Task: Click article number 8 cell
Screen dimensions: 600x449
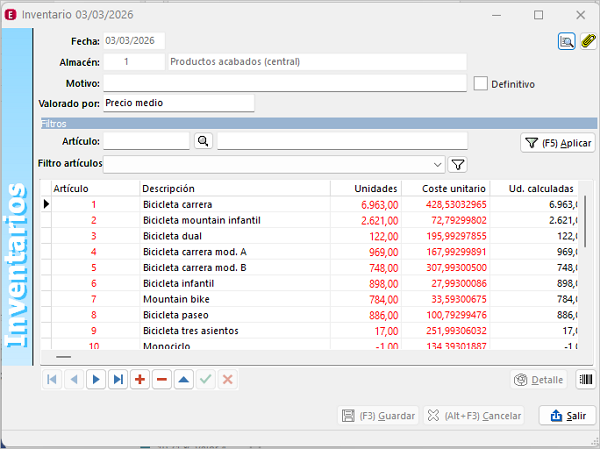Action: [x=96, y=315]
